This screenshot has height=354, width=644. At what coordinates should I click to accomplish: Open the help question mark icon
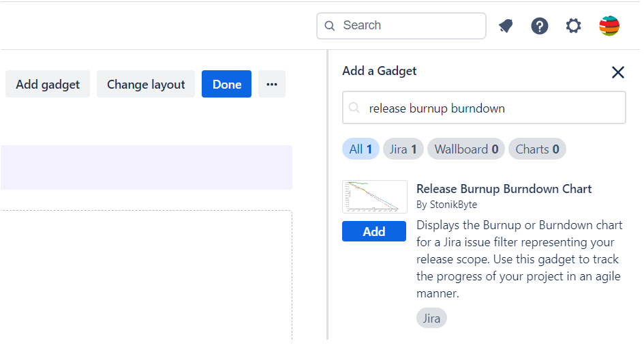coord(540,26)
